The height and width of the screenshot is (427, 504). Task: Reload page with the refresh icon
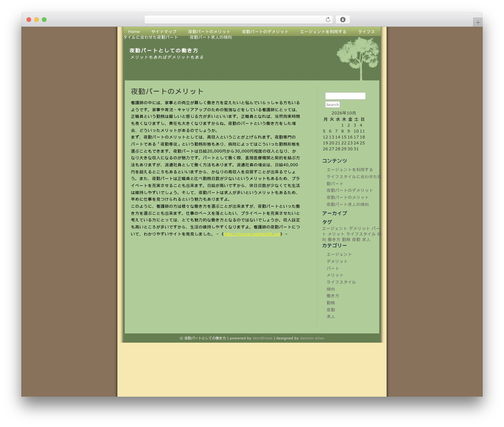(328, 20)
